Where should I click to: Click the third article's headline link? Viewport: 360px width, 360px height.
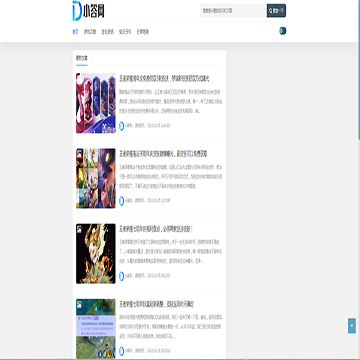(156, 229)
